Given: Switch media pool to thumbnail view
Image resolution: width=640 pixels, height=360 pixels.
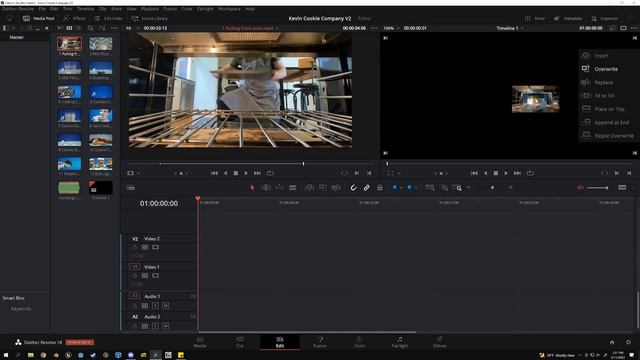Looking at the screenshot, I should (x=69, y=28).
